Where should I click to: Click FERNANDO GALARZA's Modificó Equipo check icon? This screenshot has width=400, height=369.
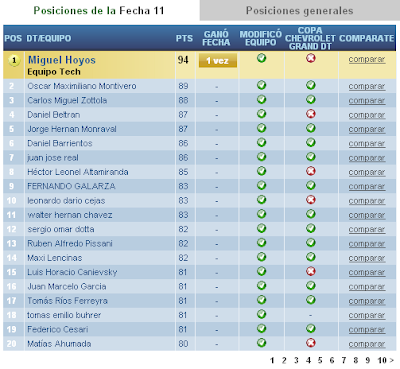262,186
